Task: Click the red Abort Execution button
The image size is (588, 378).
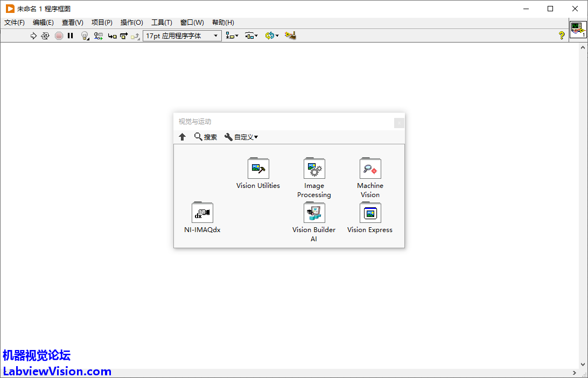Action: point(59,36)
